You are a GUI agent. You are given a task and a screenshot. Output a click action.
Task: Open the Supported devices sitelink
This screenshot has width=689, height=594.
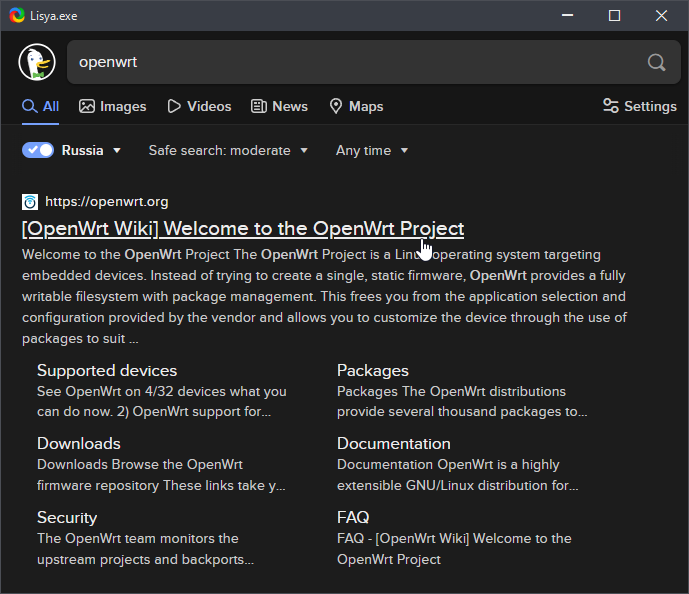107,370
